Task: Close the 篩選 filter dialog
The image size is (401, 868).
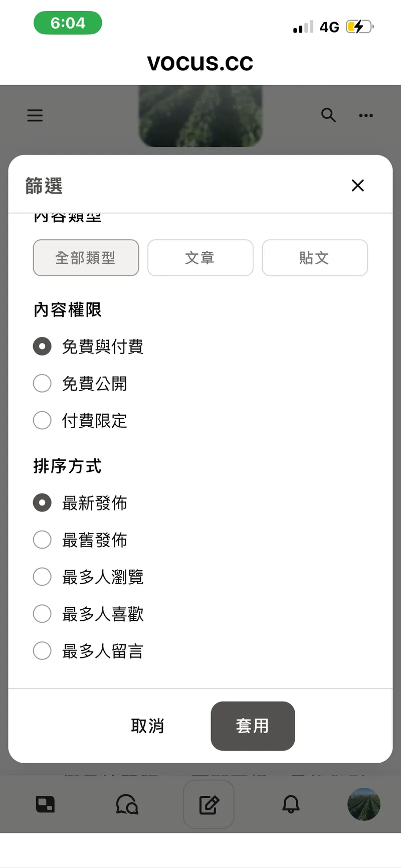Action: point(358,186)
